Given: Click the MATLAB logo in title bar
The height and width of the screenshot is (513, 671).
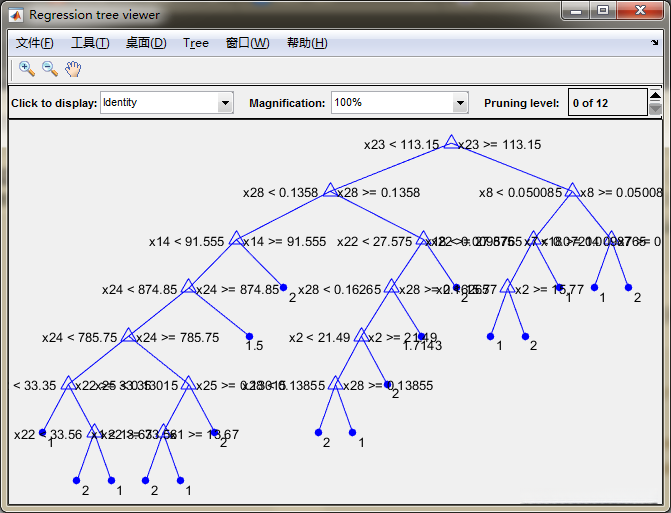Looking at the screenshot, I should pyautogui.click(x=16, y=15).
